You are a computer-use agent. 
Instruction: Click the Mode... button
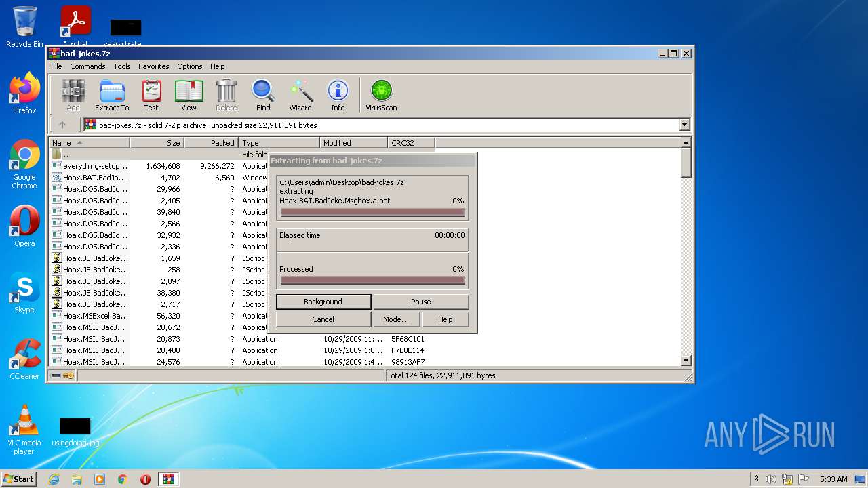[x=396, y=319]
